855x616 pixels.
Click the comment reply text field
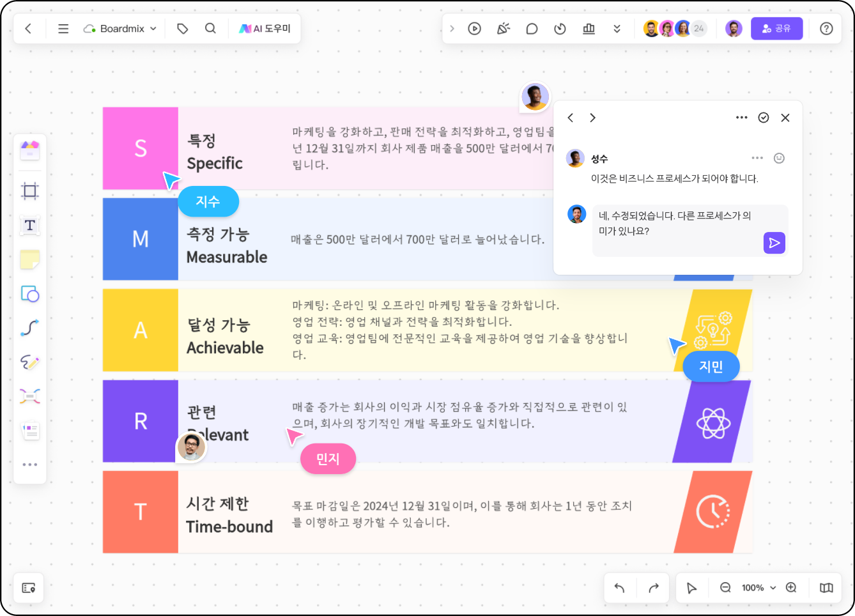[x=690, y=231]
